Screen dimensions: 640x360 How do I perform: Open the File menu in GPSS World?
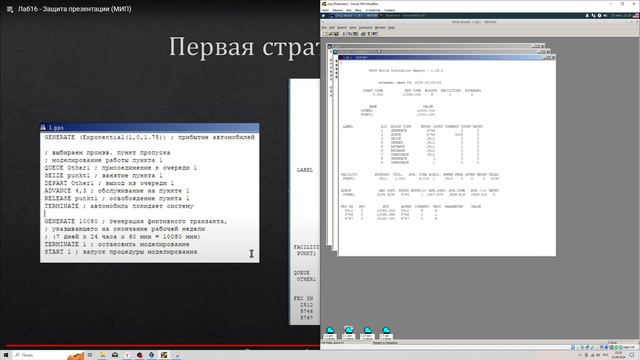coord(324,27)
